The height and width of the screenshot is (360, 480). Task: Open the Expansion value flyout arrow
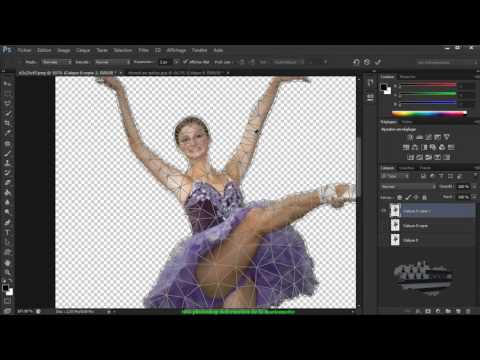[x=176, y=62]
